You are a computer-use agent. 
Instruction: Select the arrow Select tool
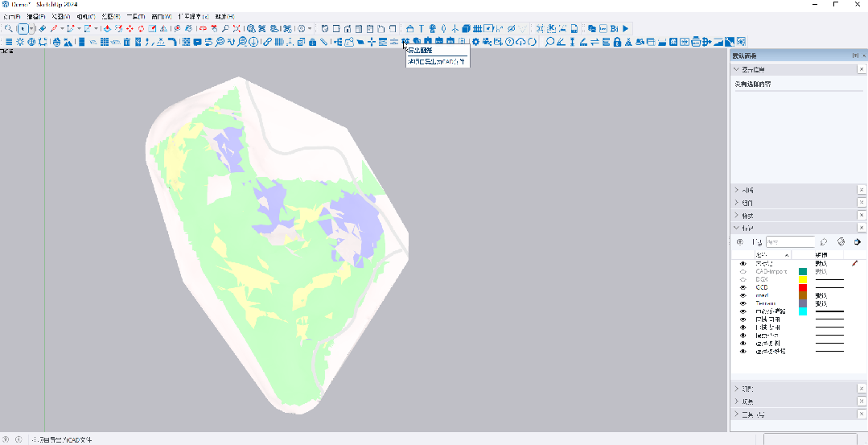tap(22, 28)
